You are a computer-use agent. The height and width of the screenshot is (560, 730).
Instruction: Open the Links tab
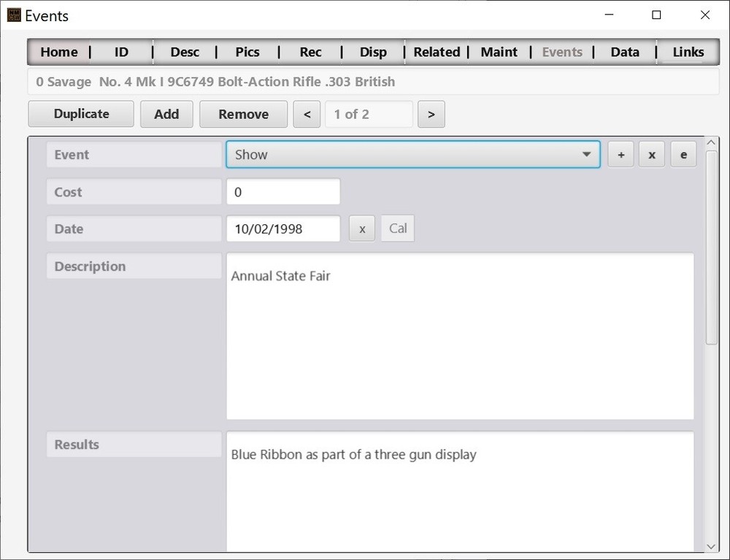[x=687, y=52]
